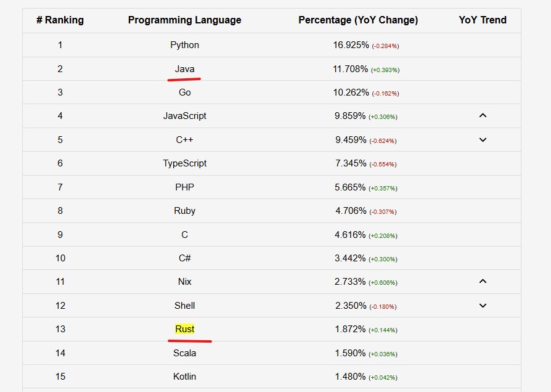Click the +0.393% change beside Java

tap(385, 70)
